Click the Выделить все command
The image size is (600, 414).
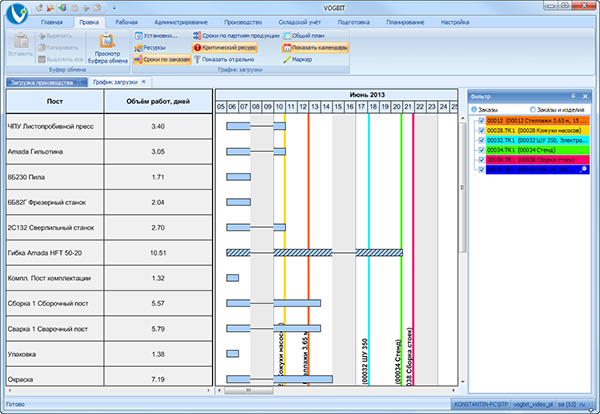[60, 59]
